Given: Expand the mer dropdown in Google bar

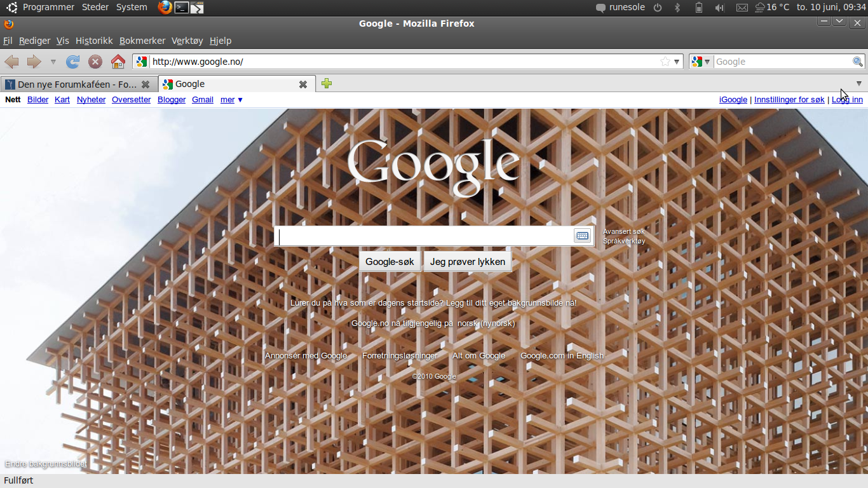Looking at the screenshot, I should pyautogui.click(x=231, y=100).
